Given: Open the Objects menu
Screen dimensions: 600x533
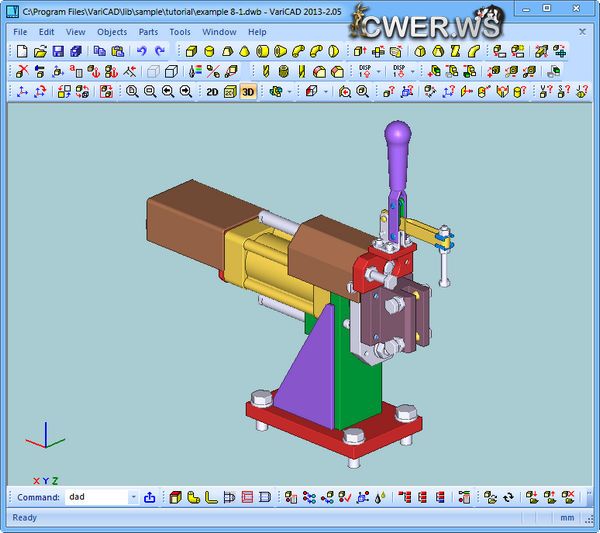Looking at the screenshot, I should tap(111, 32).
